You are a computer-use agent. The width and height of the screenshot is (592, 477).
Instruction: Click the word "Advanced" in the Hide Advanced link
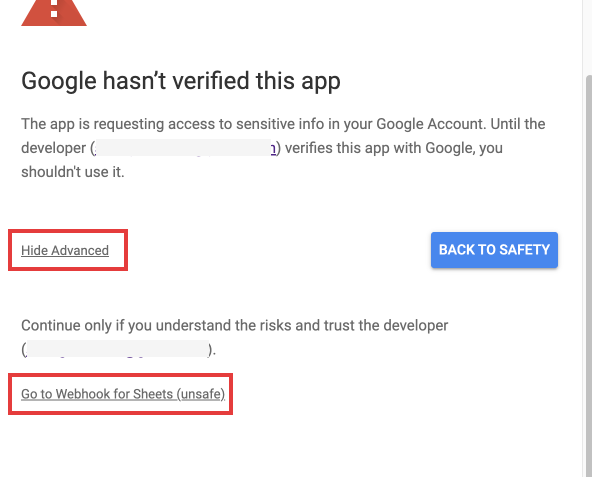pos(80,250)
